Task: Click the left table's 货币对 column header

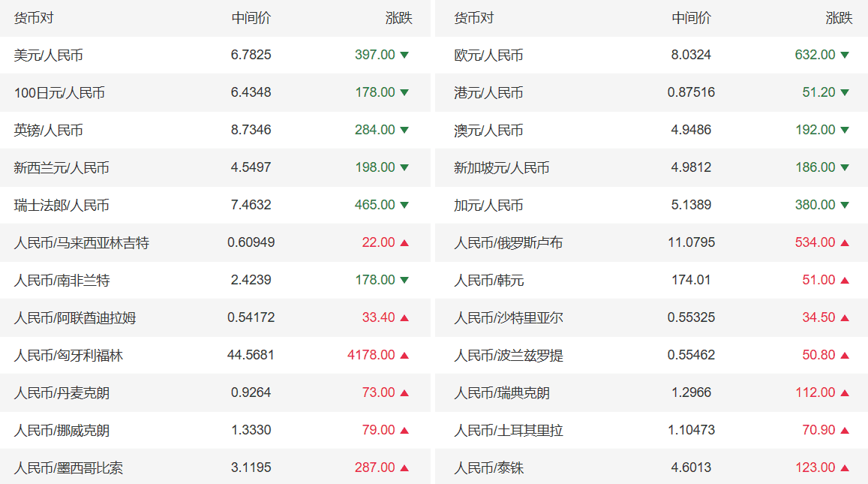Action: click(x=34, y=18)
